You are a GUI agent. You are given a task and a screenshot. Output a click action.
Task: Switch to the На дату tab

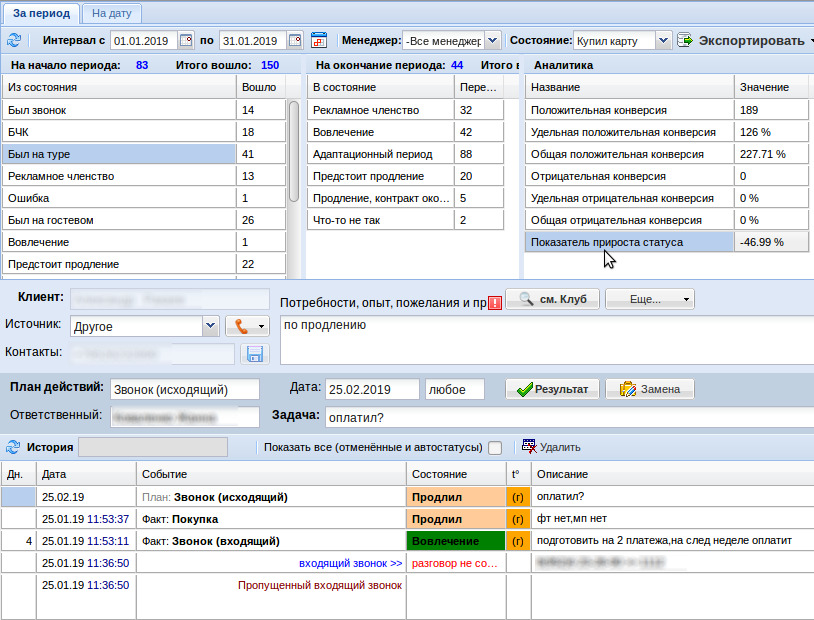point(112,13)
